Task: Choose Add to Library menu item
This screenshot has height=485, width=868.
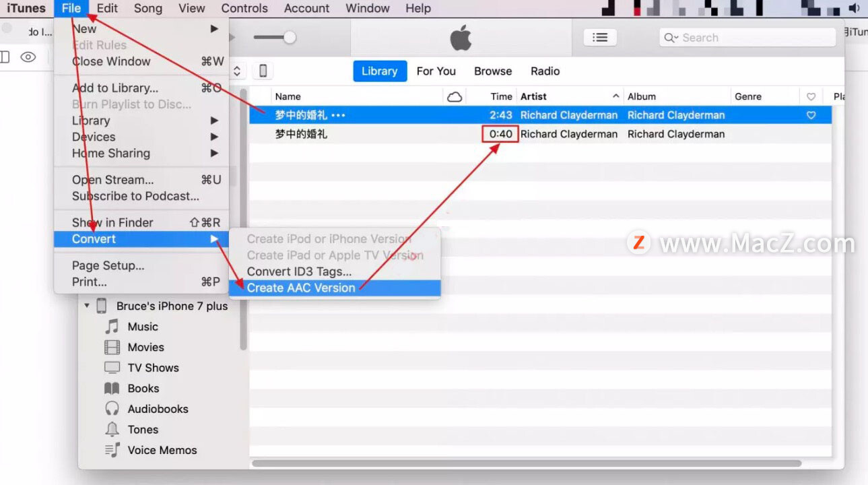Action: pyautogui.click(x=141, y=88)
